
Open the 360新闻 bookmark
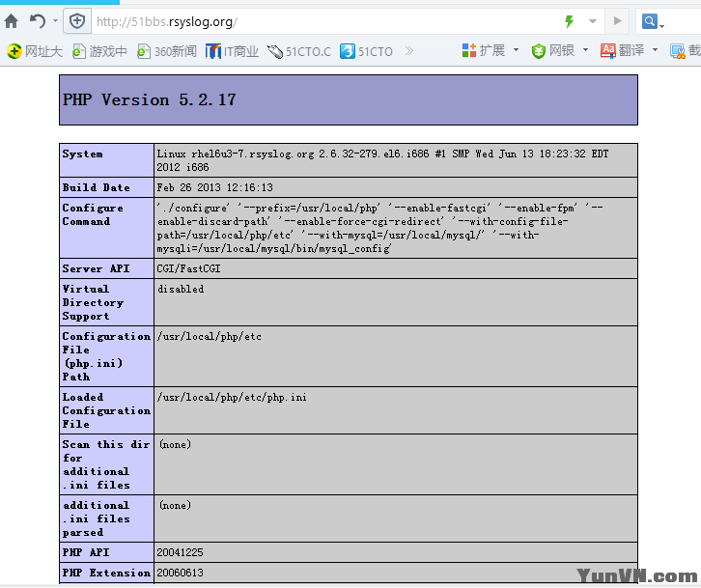point(166,51)
